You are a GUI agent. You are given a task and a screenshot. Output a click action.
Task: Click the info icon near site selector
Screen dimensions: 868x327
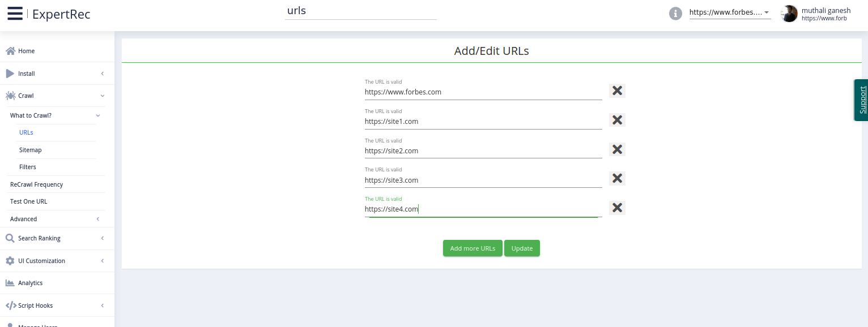tap(675, 14)
